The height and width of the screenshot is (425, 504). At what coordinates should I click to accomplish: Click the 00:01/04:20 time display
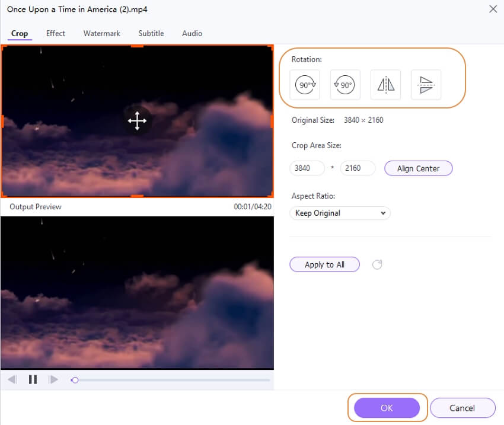pyautogui.click(x=253, y=206)
